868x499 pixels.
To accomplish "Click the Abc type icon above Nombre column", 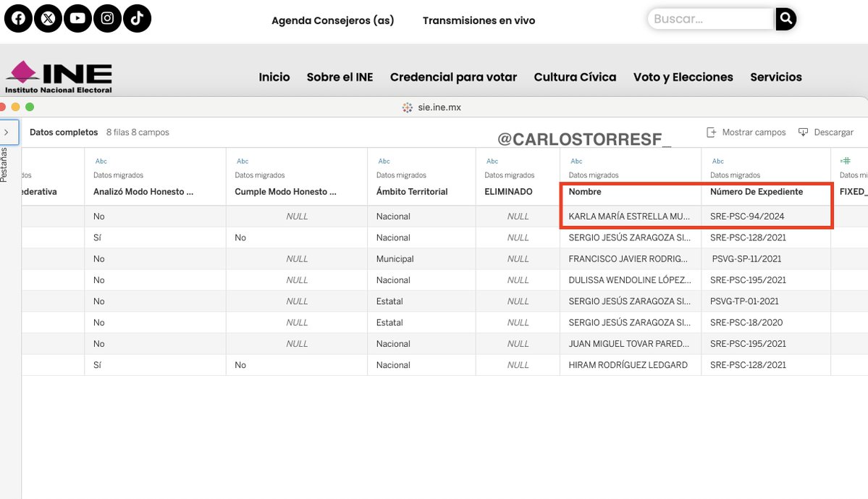I will [x=576, y=162].
